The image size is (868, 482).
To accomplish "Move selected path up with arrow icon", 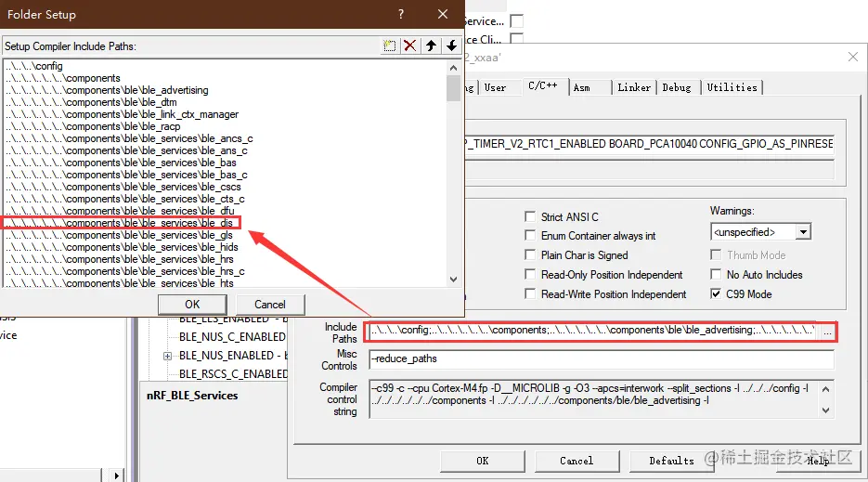I will pos(432,46).
